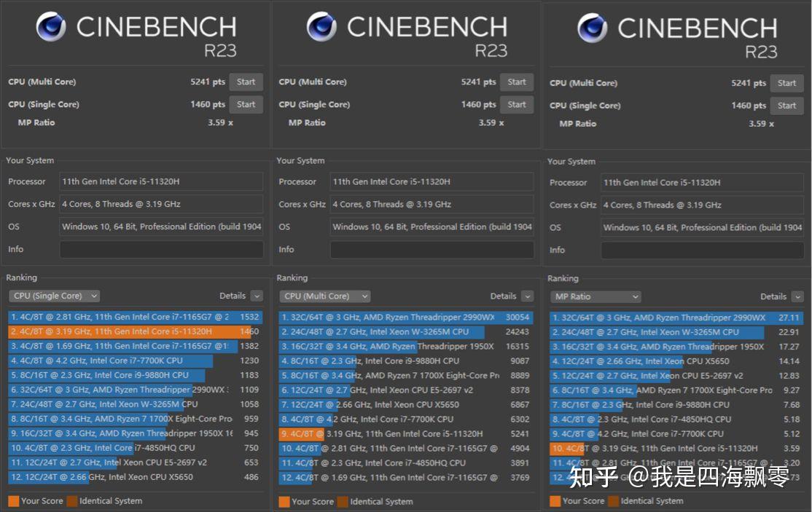This screenshot has width=812, height=512.
Task: Select the Xeon E5-2697 v2 row scoring 8378
Action: [406, 390]
